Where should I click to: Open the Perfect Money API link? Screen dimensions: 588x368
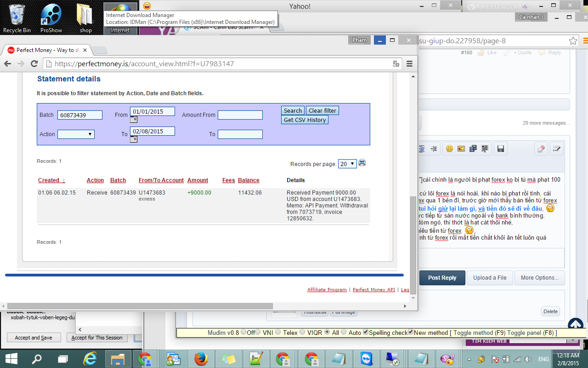point(374,290)
